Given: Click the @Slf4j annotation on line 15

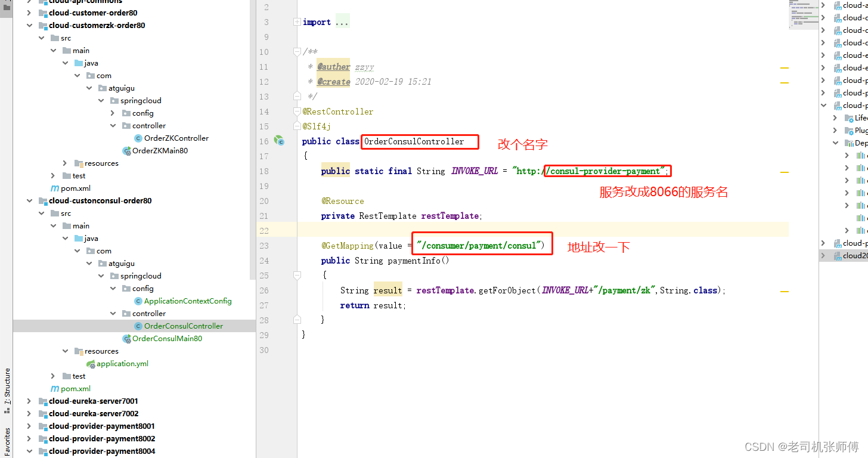Looking at the screenshot, I should 317,126.
